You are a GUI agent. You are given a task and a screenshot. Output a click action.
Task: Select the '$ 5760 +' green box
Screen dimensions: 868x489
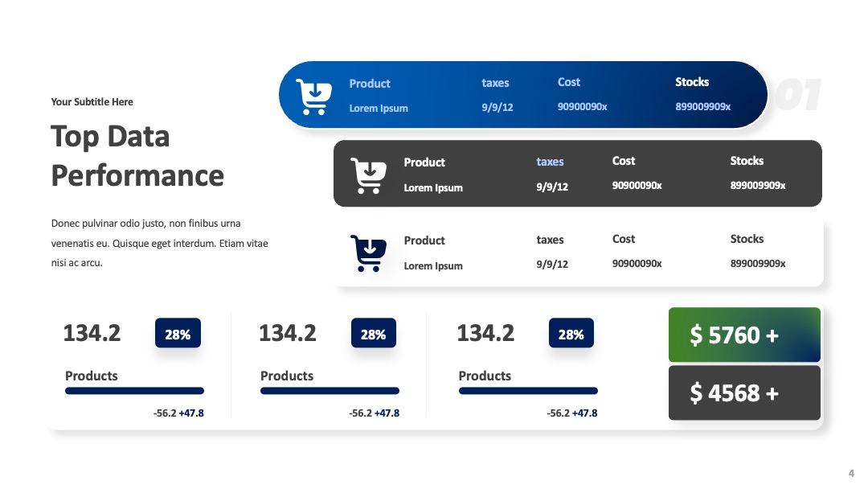(x=744, y=335)
